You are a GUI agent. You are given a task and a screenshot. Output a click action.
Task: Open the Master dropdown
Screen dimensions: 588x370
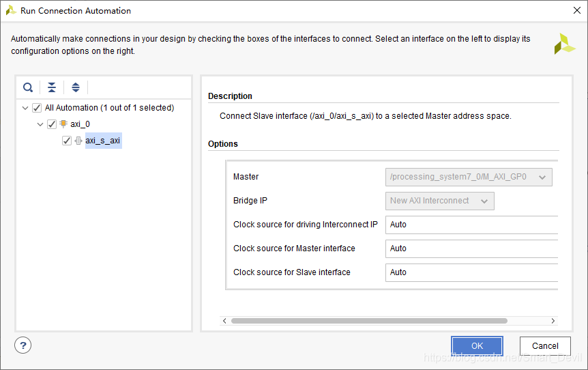469,177
